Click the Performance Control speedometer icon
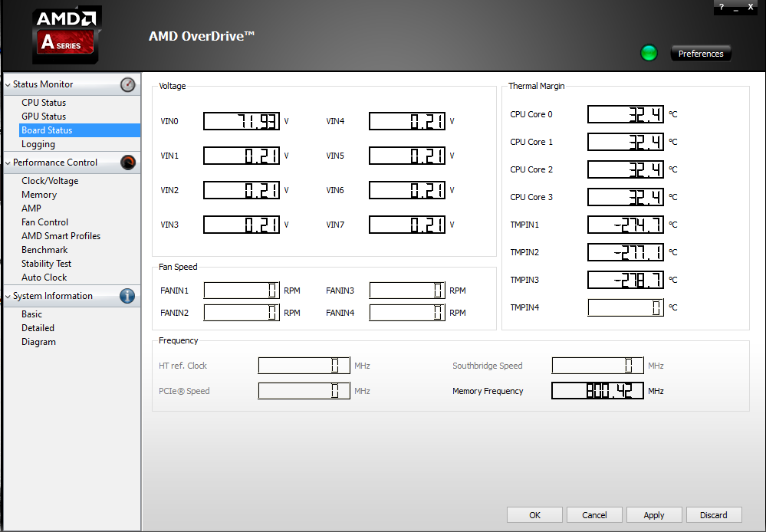Screen dimensions: 766x532 tap(128, 163)
